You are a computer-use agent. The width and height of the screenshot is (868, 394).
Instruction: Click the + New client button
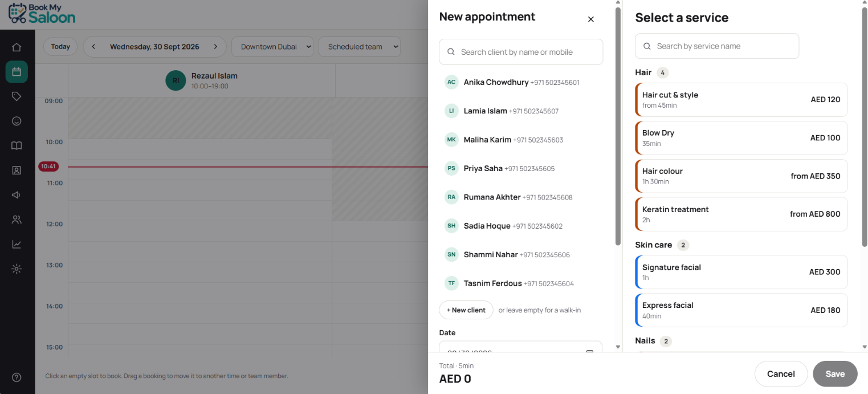[466, 310]
